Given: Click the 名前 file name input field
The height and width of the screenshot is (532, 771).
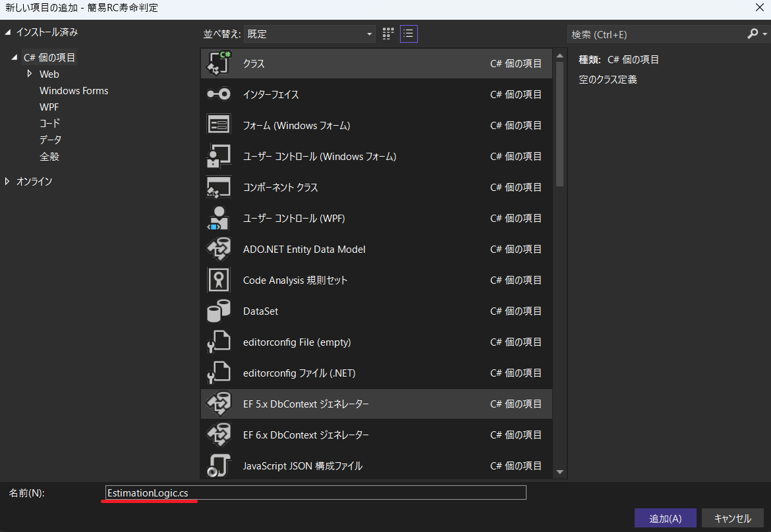Looking at the screenshot, I should [315, 492].
